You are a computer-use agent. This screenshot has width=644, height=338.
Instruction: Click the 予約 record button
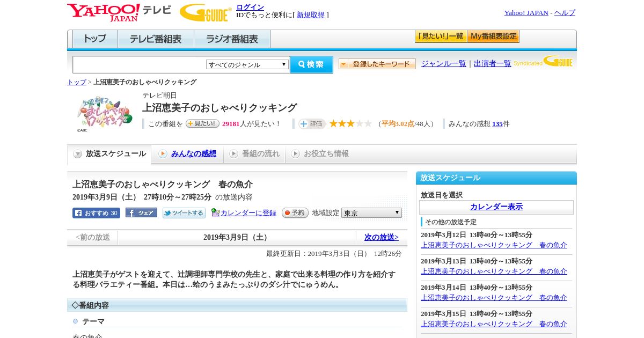tap(295, 212)
